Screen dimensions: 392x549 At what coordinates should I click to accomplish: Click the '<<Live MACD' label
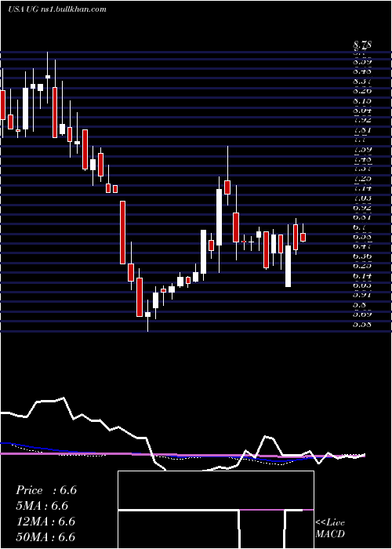(330, 529)
